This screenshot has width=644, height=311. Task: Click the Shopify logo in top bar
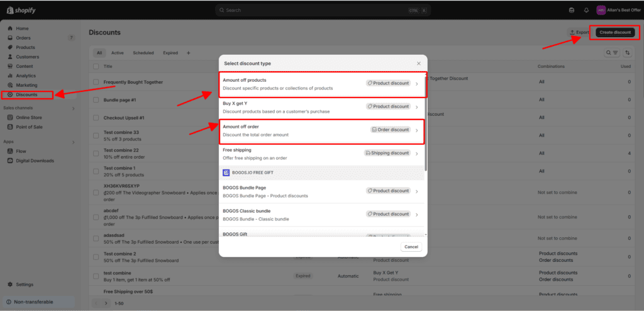[19, 10]
